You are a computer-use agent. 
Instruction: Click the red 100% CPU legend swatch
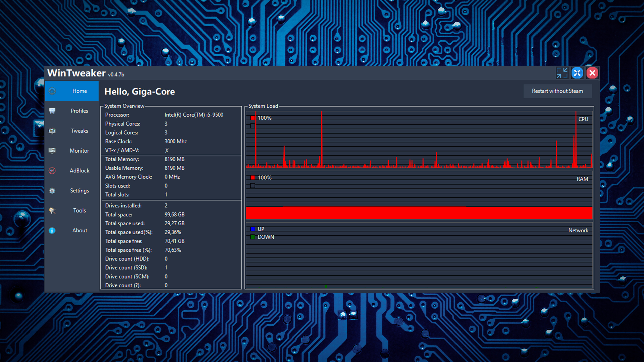coord(253,117)
